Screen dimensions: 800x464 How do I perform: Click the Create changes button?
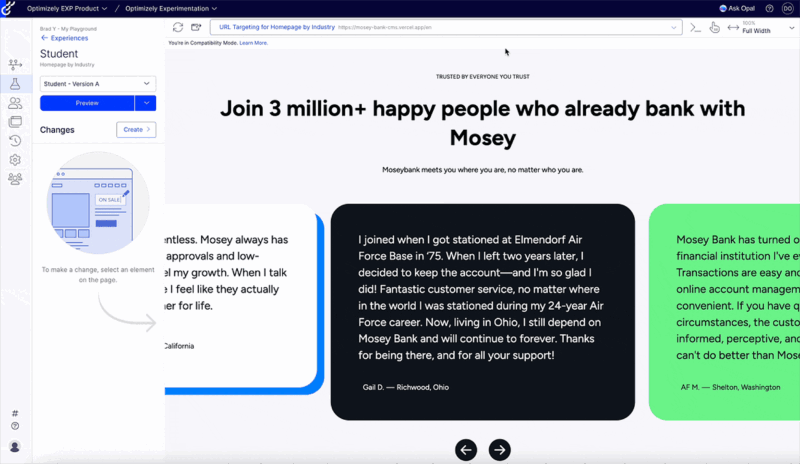coord(136,130)
